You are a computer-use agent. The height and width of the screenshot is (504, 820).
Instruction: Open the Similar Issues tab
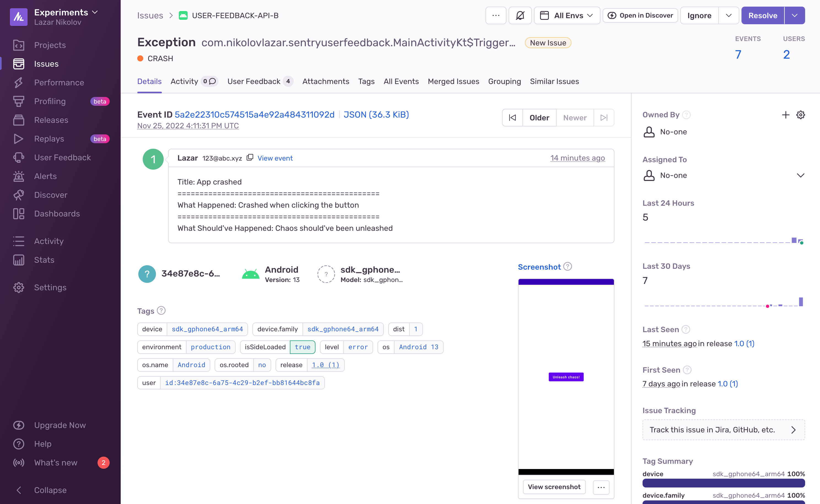point(554,81)
